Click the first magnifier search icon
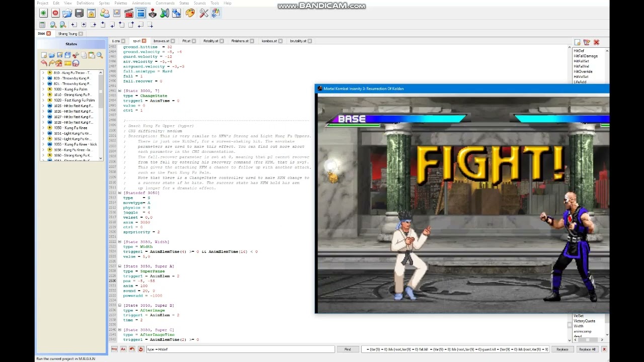The image size is (644, 362). tap(53, 25)
